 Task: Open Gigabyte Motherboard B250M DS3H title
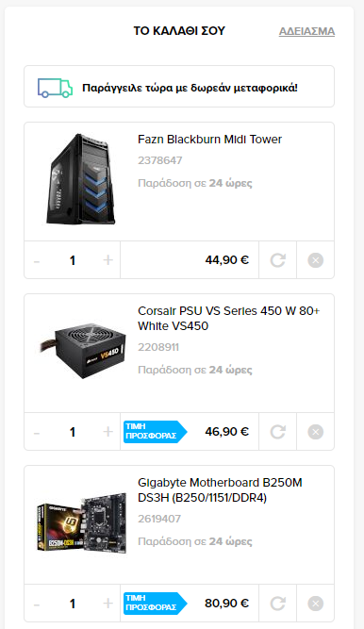(x=220, y=490)
